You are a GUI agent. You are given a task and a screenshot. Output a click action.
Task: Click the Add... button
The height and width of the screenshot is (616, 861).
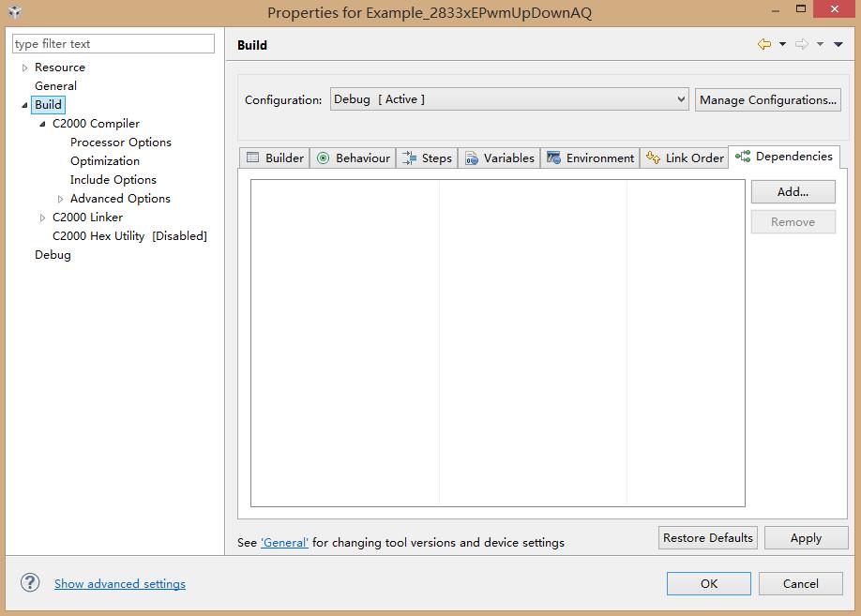coord(793,191)
